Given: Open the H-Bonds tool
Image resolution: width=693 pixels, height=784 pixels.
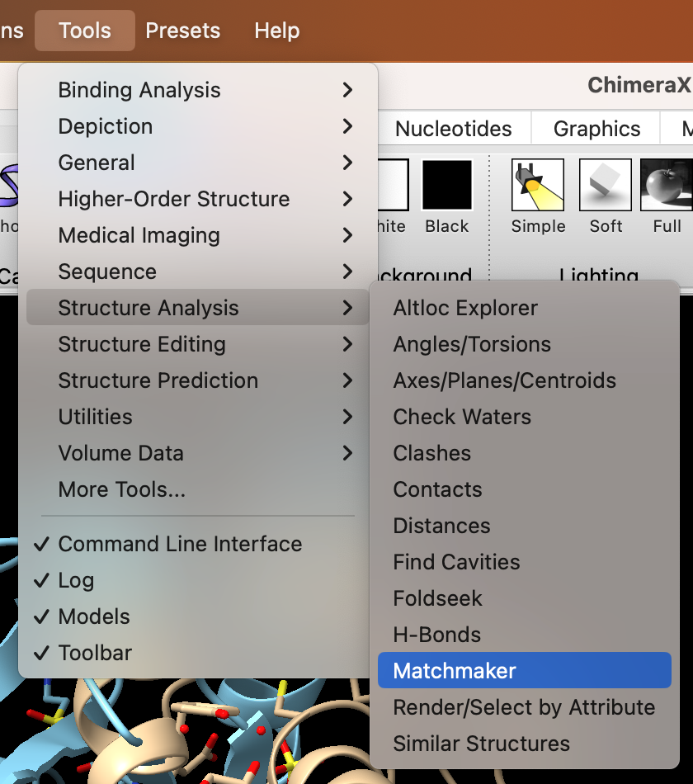Looking at the screenshot, I should (x=437, y=635).
